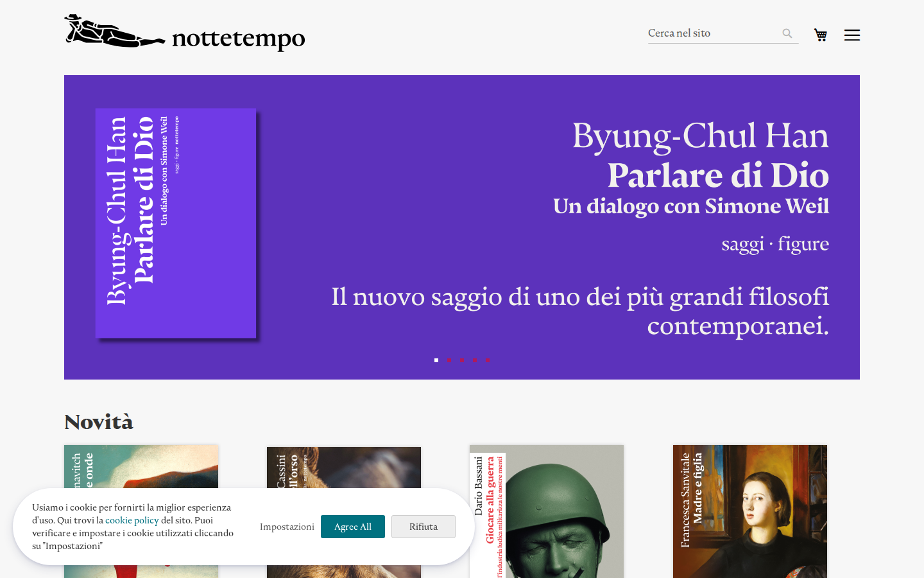This screenshot has height=578, width=924.
Task: Click the Novità section heading
Action: 99,422
